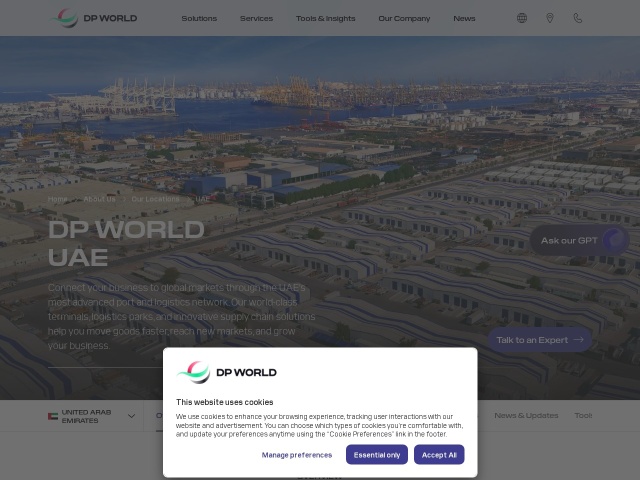The height and width of the screenshot is (480, 640).
Task: Click the Home breadcrumb link
Action: click(58, 199)
